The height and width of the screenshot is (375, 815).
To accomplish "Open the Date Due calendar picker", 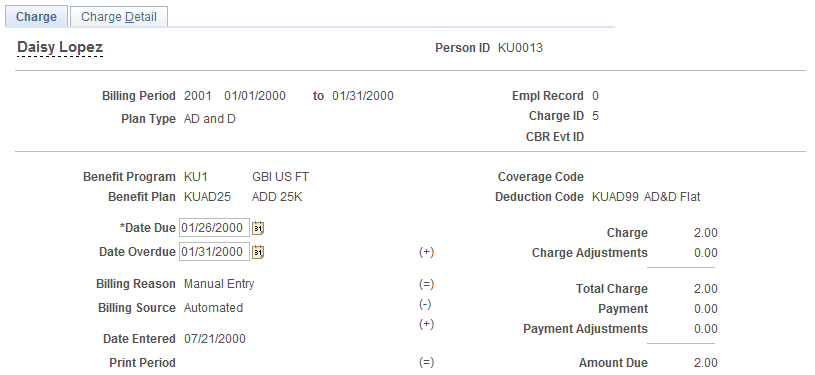I will tap(258, 228).
